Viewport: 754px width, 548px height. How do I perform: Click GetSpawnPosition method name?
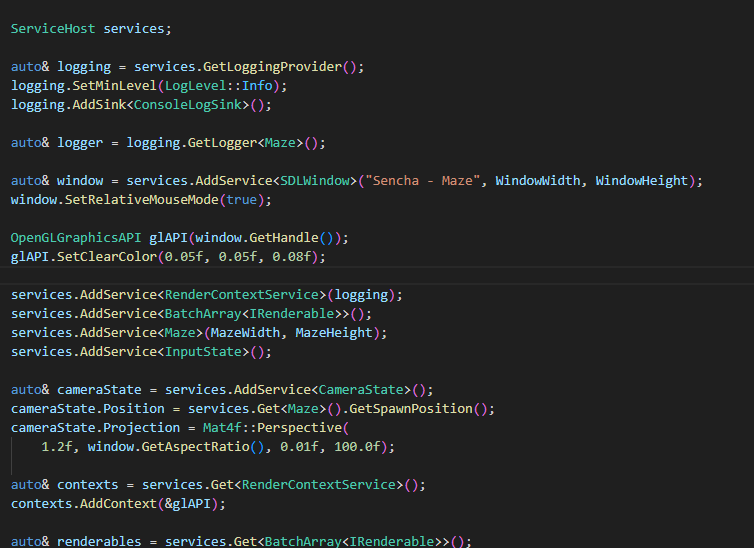coord(411,409)
